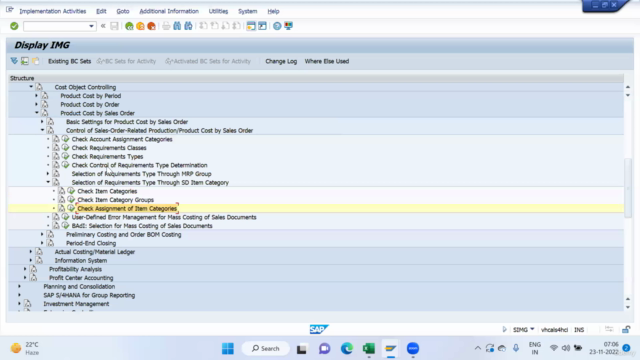
Task: Open the Help menu
Action: [x=273, y=11]
